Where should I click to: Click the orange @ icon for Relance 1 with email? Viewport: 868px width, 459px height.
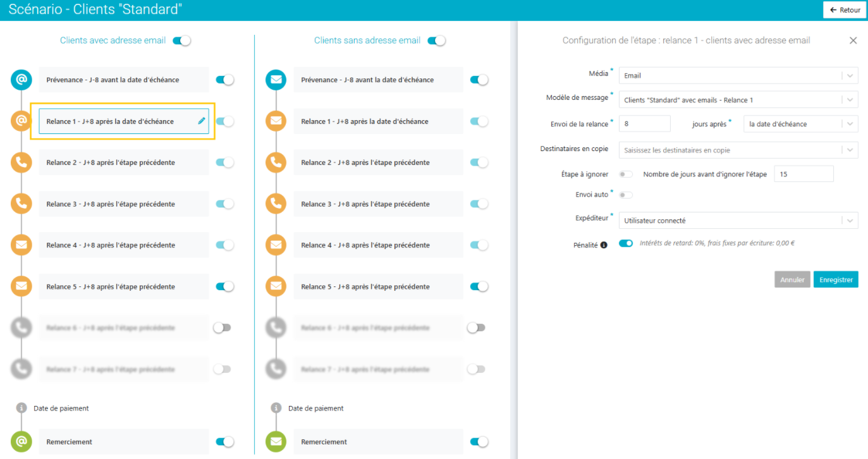pos(21,121)
